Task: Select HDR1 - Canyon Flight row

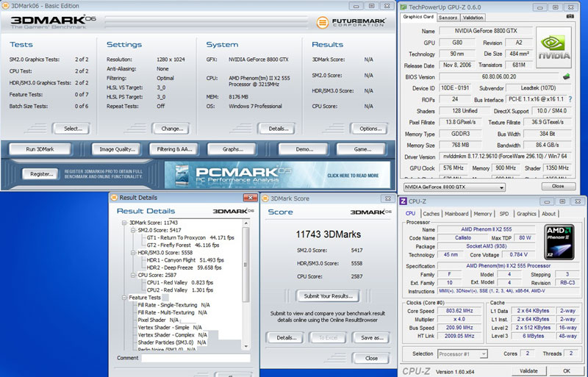Action: 185,260
